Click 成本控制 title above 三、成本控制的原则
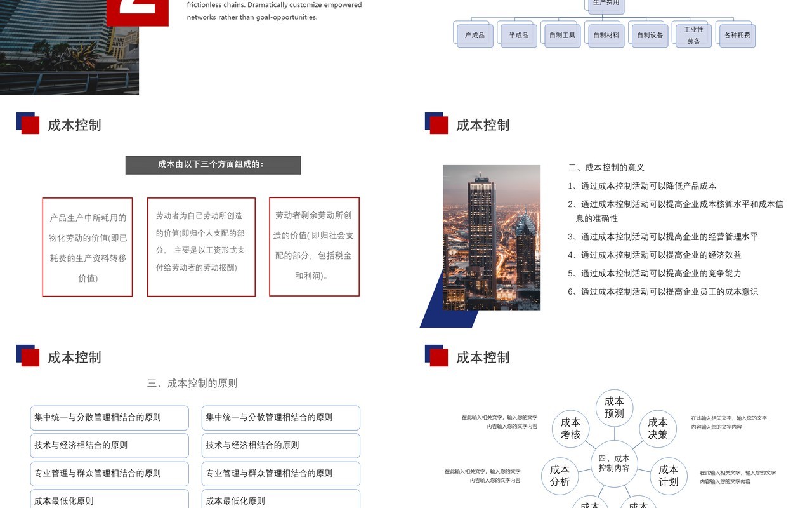 tap(74, 358)
